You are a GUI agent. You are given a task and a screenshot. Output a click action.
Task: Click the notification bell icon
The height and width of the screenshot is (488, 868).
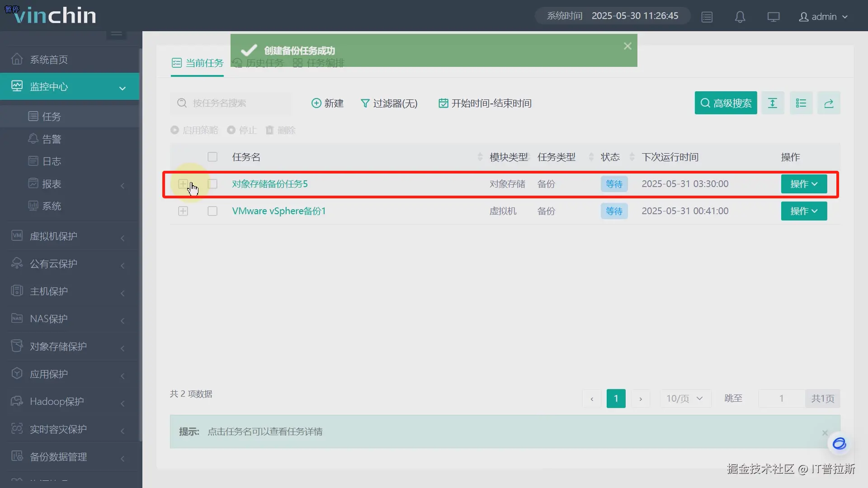click(740, 17)
